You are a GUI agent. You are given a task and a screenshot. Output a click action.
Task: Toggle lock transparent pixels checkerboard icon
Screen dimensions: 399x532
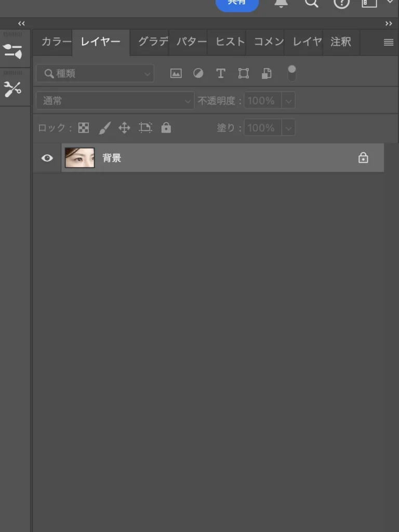tap(84, 128)
